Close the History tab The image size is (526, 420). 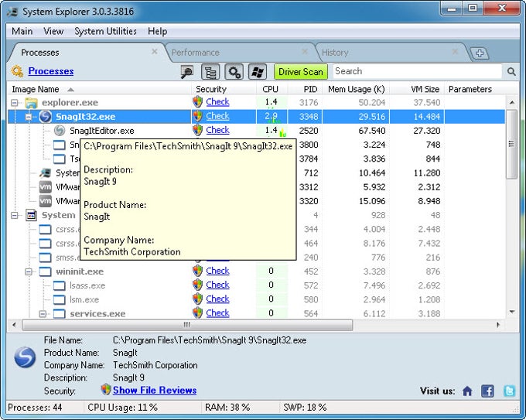455,51
